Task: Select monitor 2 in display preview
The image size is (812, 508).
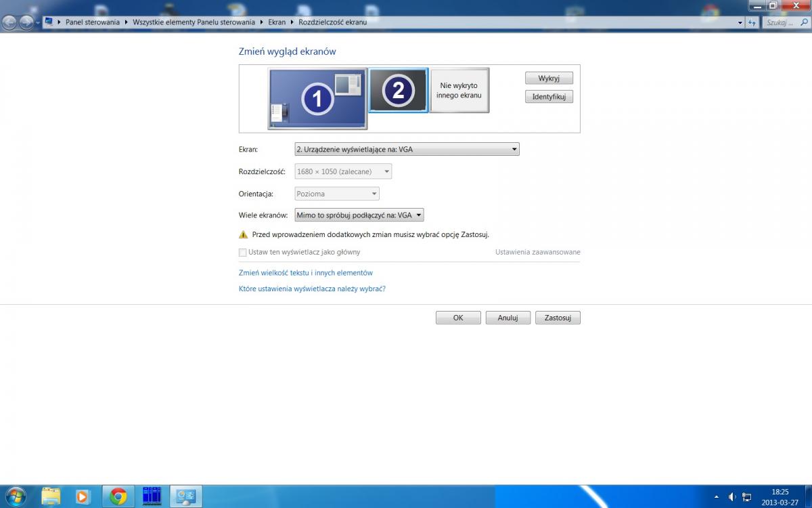Action: [x=398, y=90]
